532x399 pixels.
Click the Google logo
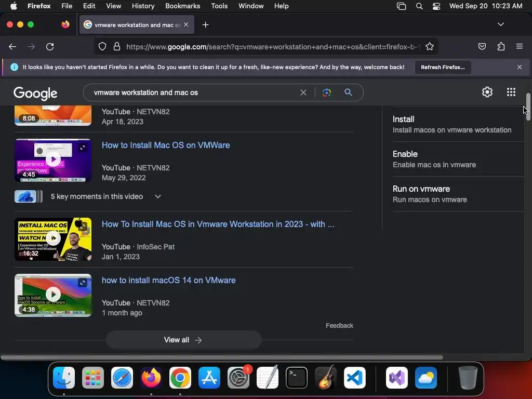click(35, 94)
